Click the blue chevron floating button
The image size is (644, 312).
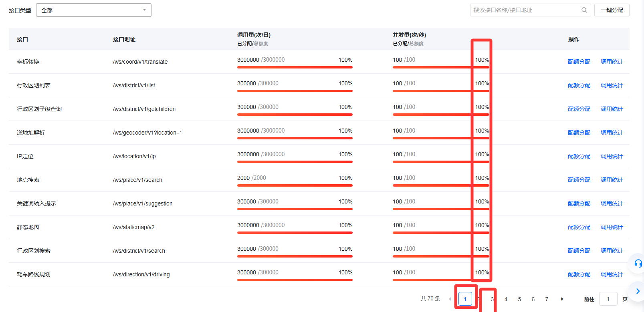[638, 291]
